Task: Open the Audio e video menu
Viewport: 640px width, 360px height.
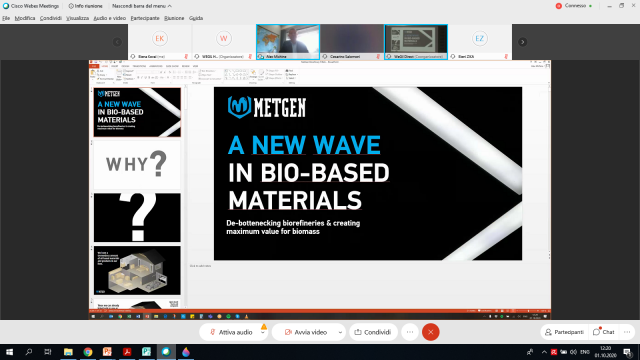Action: 109,18
